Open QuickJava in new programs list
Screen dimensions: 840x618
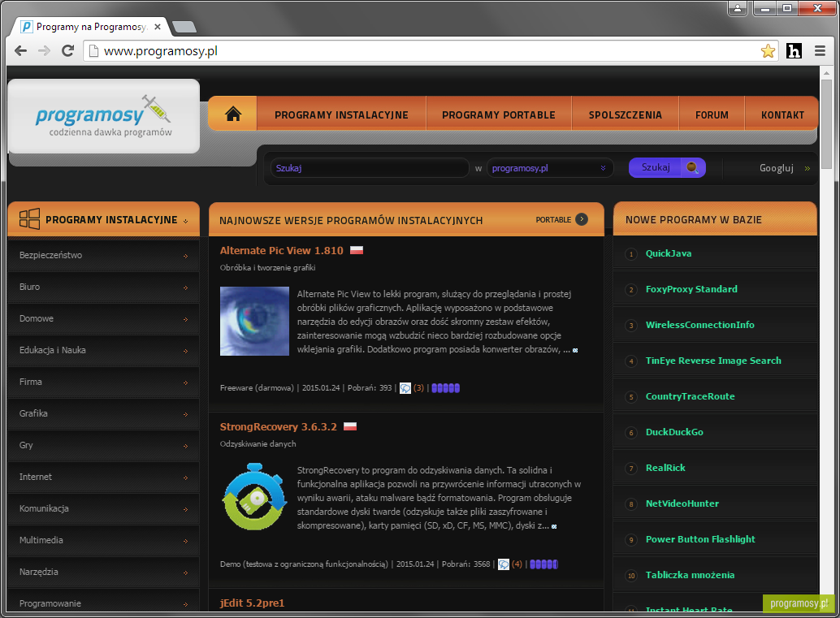point(668,253)
